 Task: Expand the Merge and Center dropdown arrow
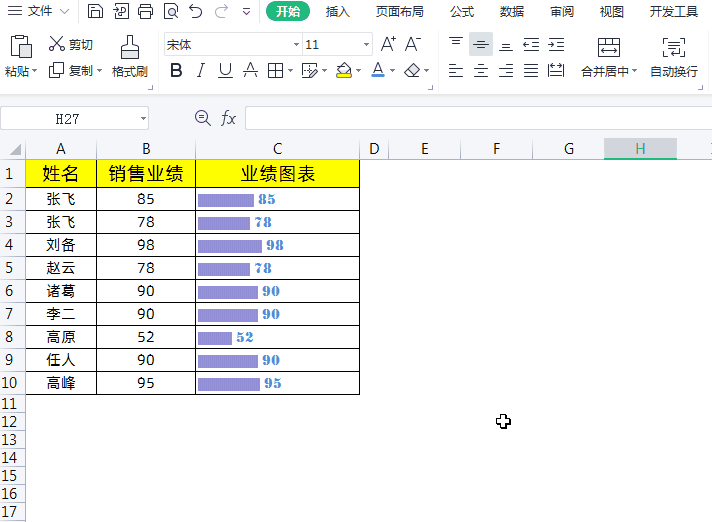[634, 71]
